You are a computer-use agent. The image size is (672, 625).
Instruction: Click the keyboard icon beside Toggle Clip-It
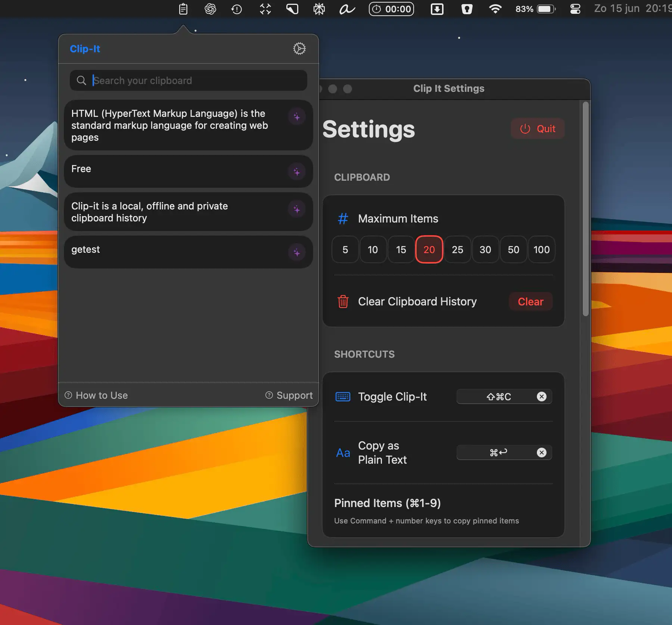tap(343, 397)
